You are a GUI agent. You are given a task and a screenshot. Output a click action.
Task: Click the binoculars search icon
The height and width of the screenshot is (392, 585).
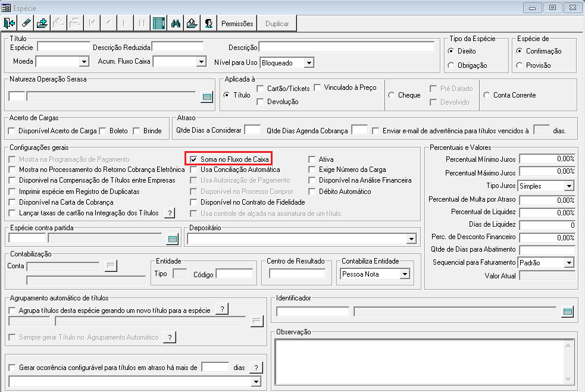(x=176, y=24)
